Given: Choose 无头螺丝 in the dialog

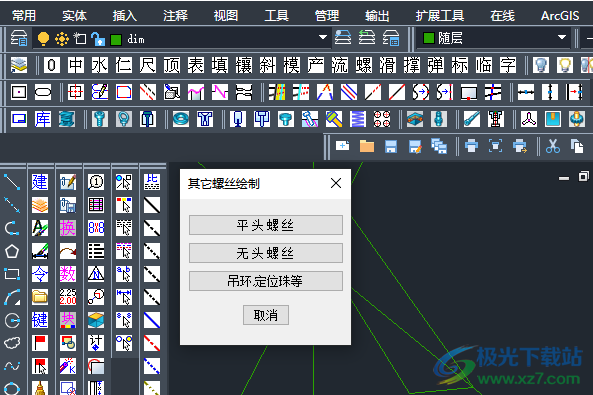Looking at the screenshot, I should click(x=266, y=253).
